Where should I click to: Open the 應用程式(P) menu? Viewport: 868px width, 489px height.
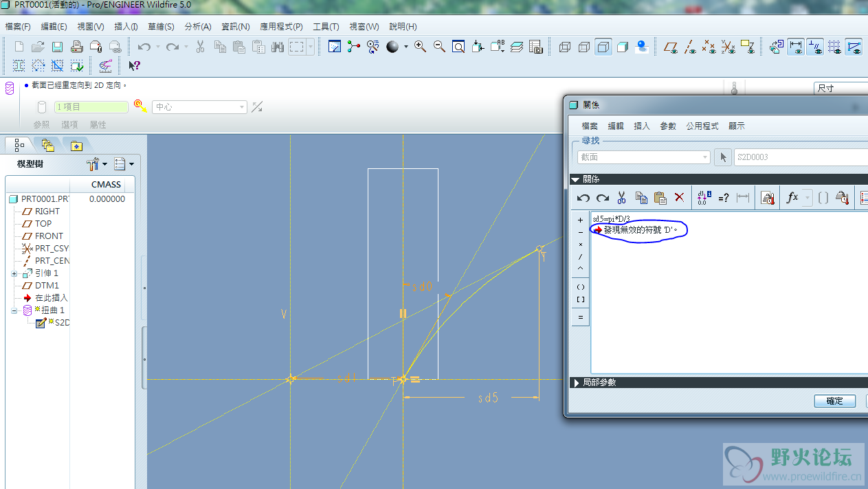pos(281,27)
